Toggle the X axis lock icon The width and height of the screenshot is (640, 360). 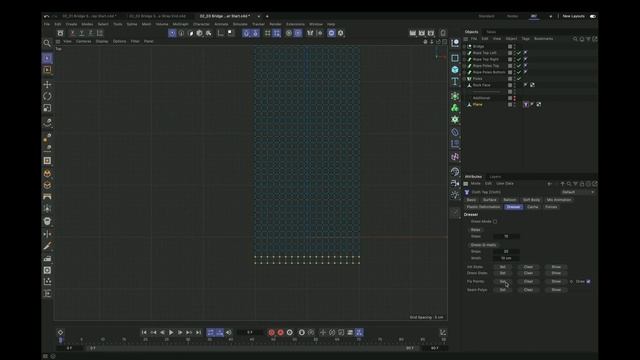click(73, 33)
